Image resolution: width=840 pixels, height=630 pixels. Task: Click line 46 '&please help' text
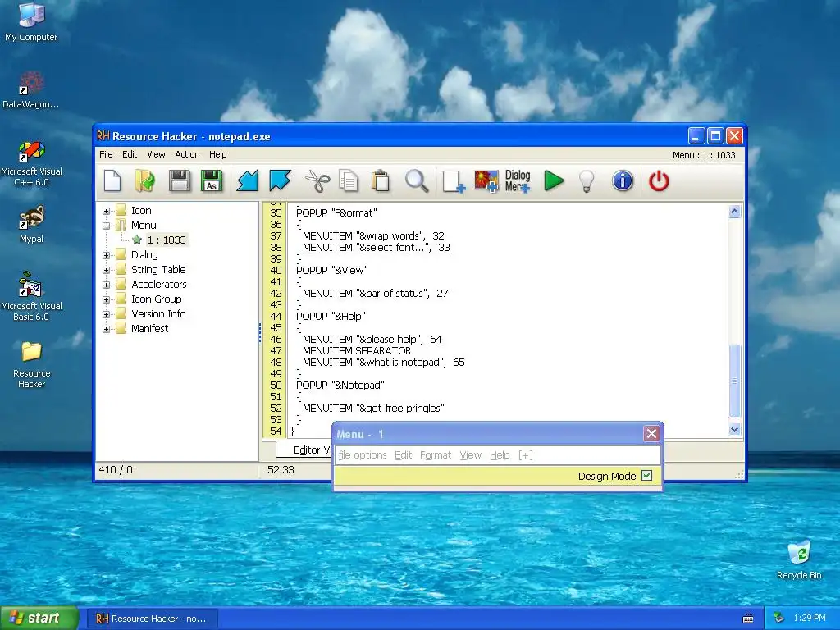pos(372,339)
